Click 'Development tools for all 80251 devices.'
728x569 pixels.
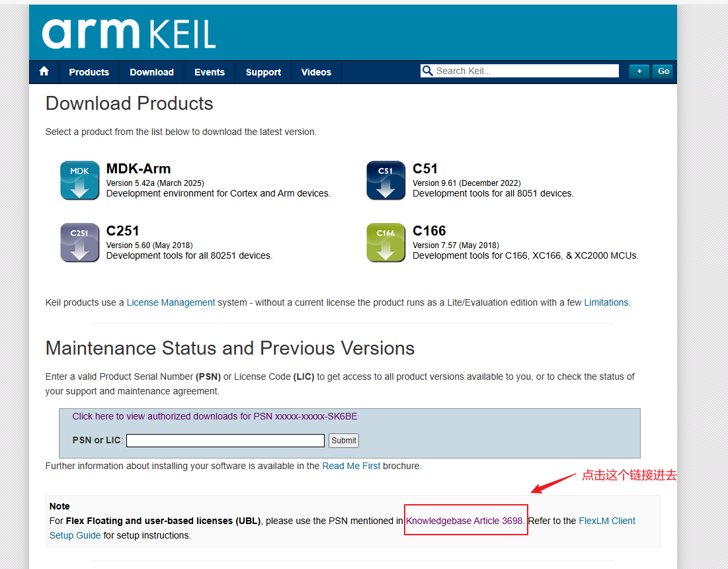(x=189, y=255)
